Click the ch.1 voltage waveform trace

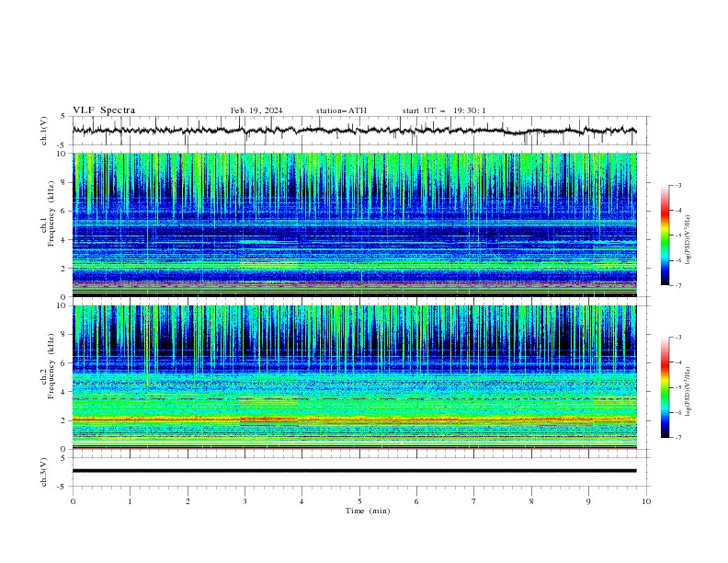click(354, 131)
